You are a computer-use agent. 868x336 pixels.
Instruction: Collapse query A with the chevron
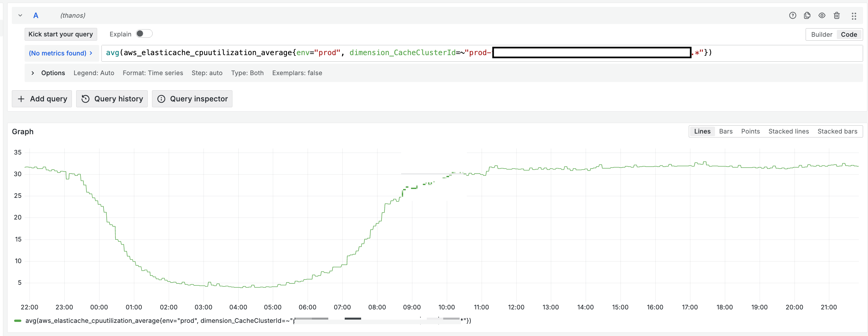pyautogui.click(x=20, y=15)
